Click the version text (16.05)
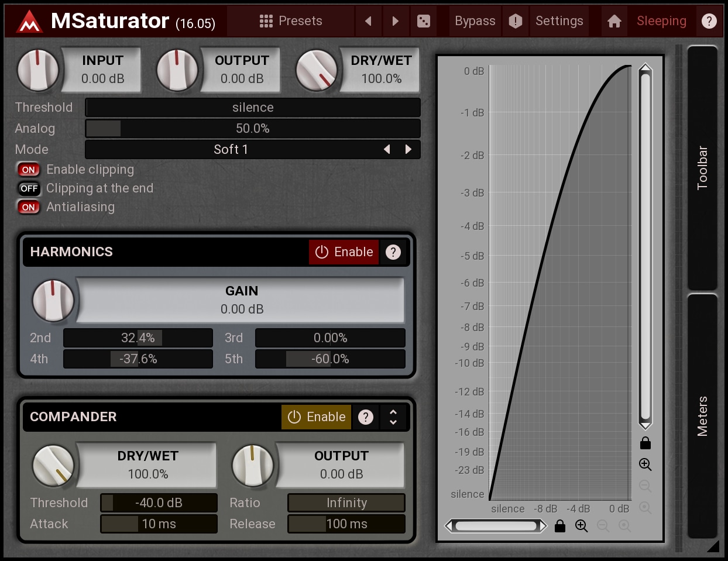Viewport: 728px width, 561px height. point(195,23)
